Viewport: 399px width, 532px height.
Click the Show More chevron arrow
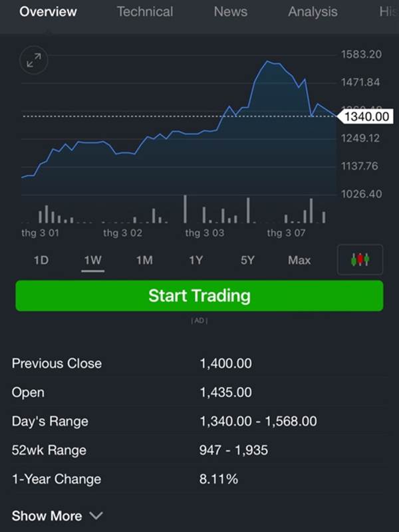[96, 516]
